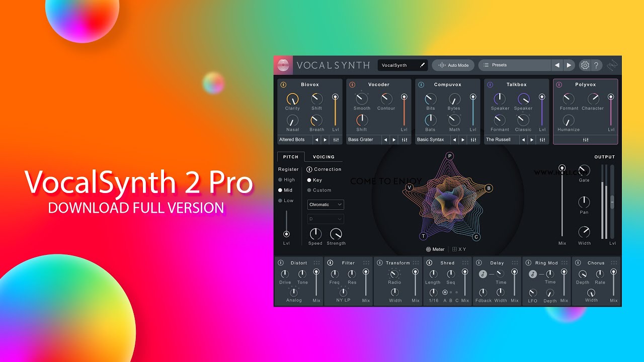This screenshot has height=362, width=644.
Task: Load the next global preset arrow
Action: coord(569,65)
